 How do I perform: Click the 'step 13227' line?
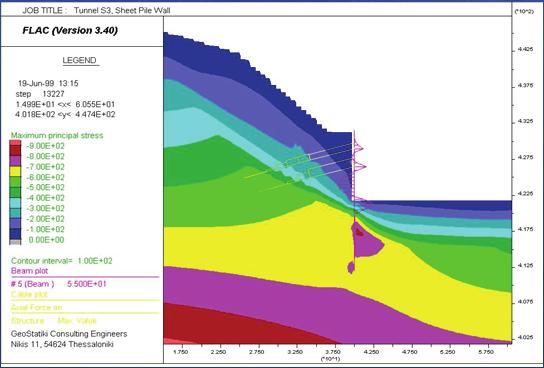(x=40, y=94)
